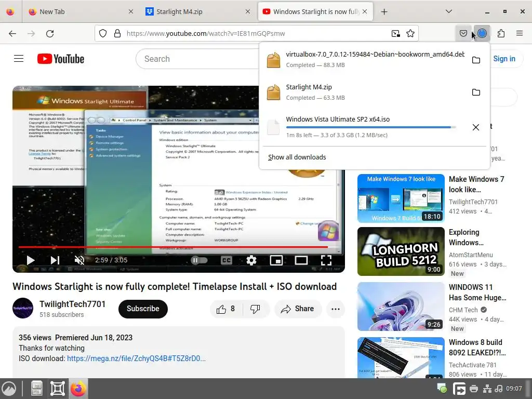Open Save to Pocket button
Viewport: 532px width, 399px height.
click(x=463, y=33)
